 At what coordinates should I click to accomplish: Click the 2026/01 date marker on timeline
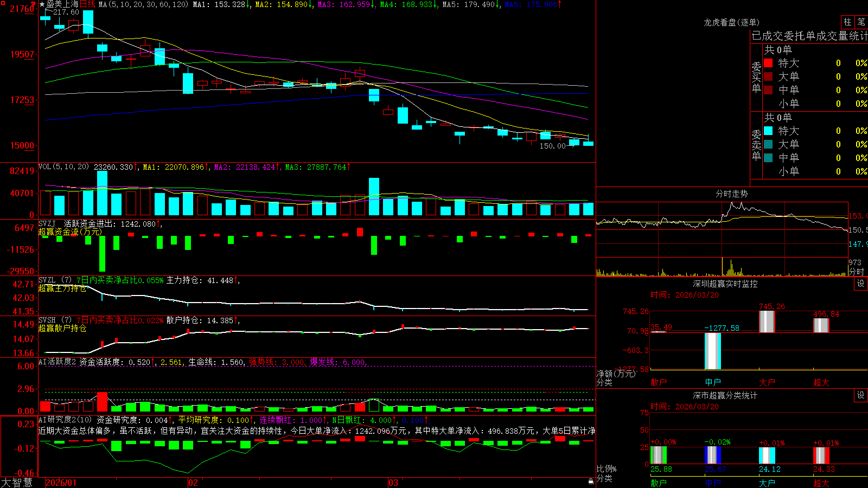(x=61, y=483)
